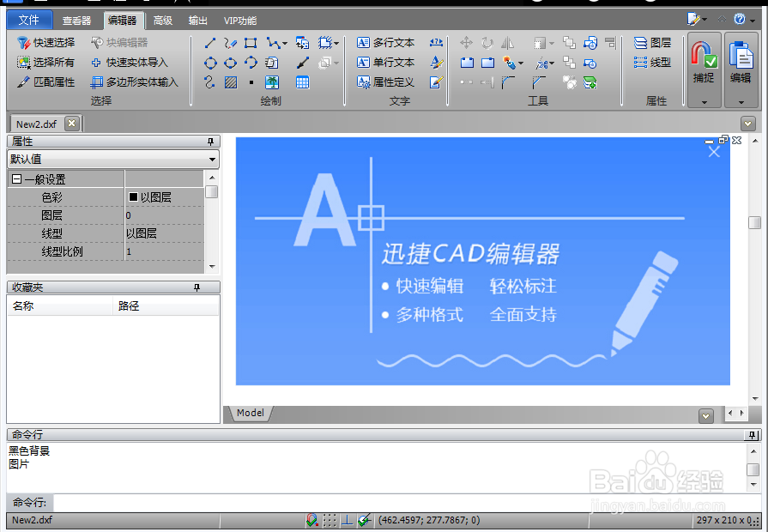Image resolution: width=768 pixels, height=532 pixels.
Task: Toggle snap icon in status bar
Action: [x=311, y=520]
